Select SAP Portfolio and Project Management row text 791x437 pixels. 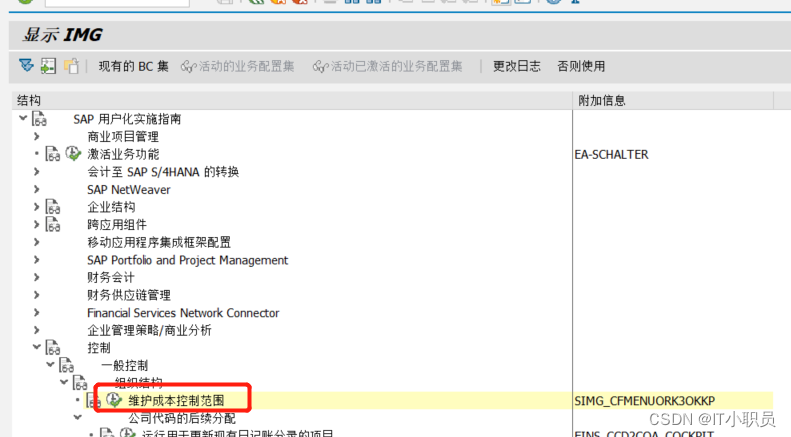(x=187, y=260)
